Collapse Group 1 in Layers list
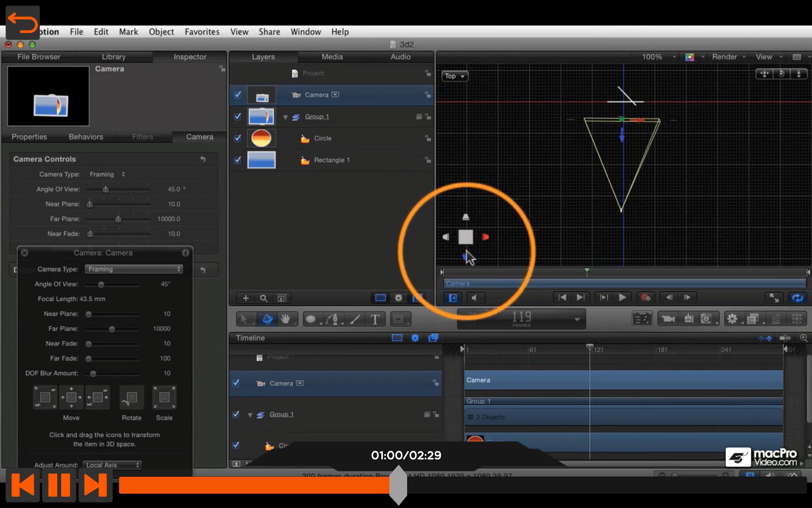The image size is (812, 508). coord(285,117)
